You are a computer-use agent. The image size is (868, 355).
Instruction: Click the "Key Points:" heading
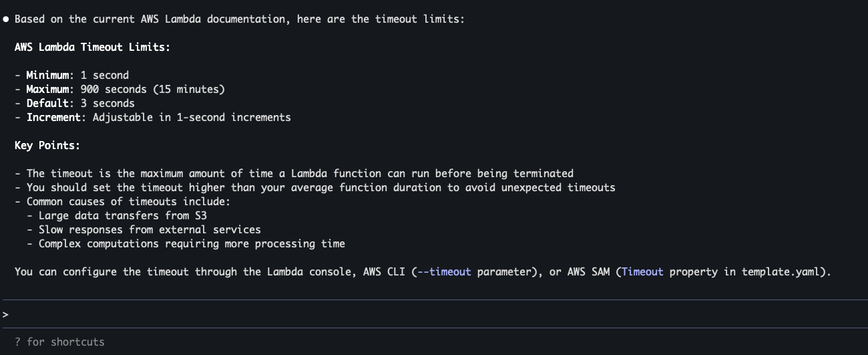point(47,145)
